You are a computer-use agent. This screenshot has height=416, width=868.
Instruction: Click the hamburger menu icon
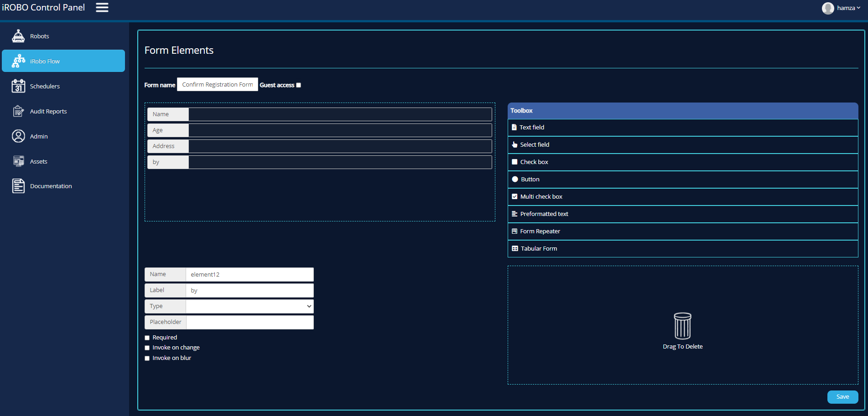pyautogui.click(x=102, y=7)
